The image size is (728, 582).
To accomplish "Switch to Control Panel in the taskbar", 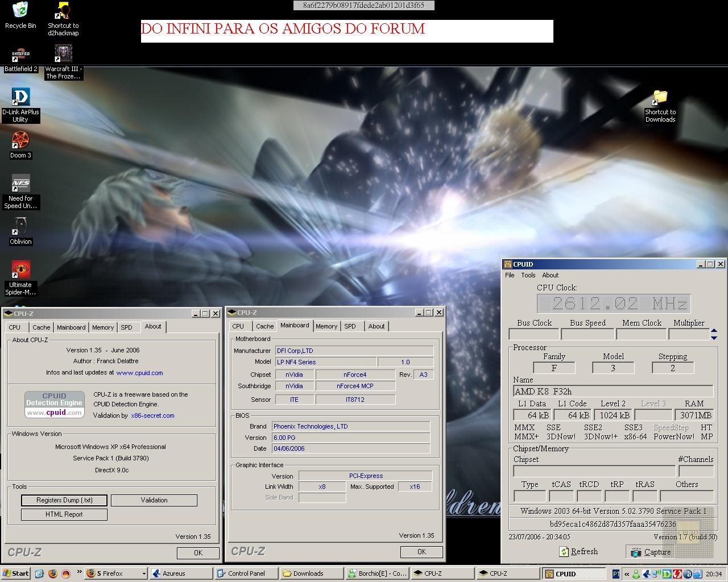I will [x=247, y=573].
